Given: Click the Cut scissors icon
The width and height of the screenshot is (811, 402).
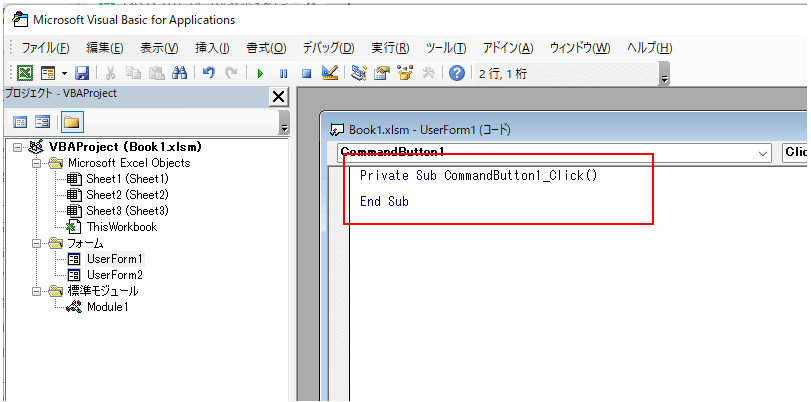Looking at the screenshot, I should (110, 74).
